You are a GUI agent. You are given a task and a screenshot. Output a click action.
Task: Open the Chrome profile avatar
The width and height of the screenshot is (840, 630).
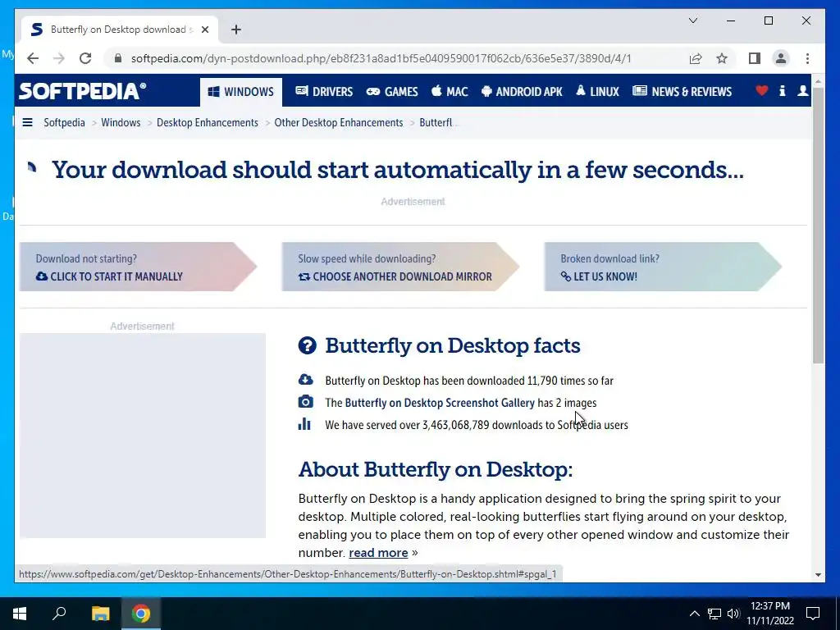coord(781,58)
